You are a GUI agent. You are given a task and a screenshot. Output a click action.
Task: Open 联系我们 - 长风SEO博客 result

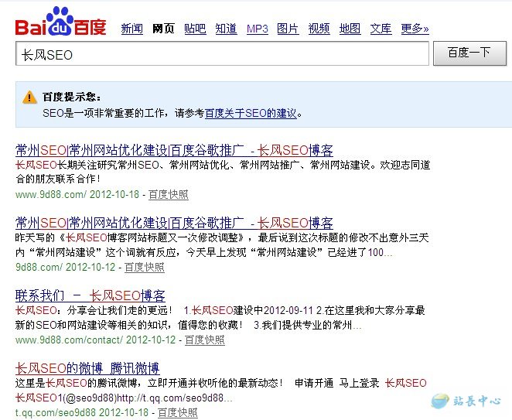tap(90, 295)
